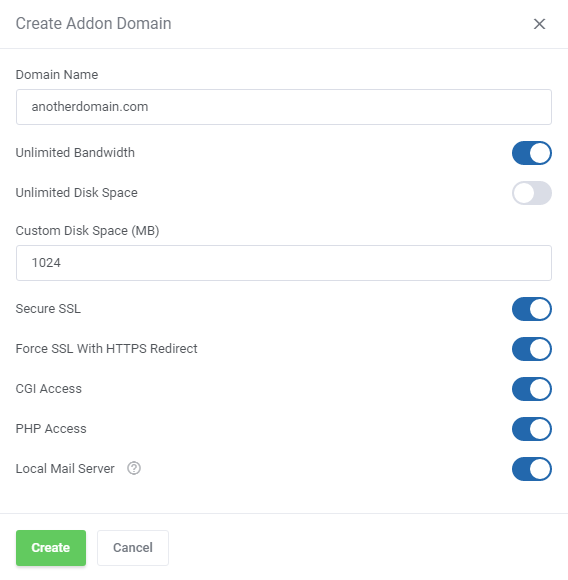
Task: Disable the PHP Access toggle
Action: [532, 429]
